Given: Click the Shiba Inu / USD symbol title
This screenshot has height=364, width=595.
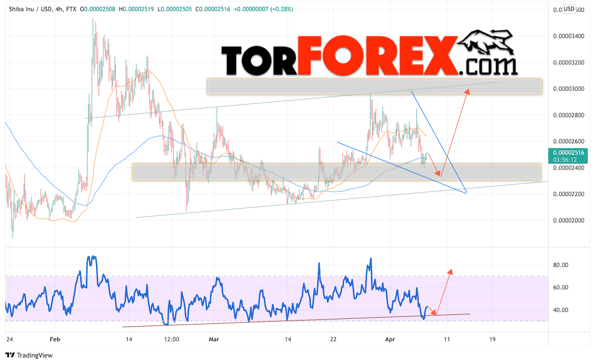Looking at the screenshot, I should (31, 9).
